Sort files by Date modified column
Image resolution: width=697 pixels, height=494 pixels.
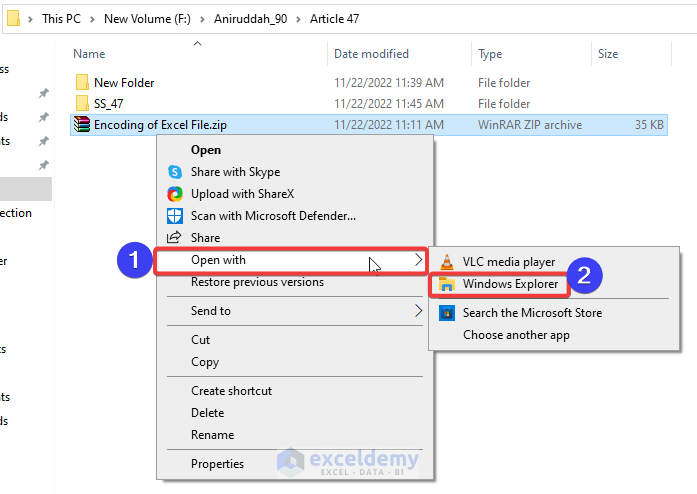[371, 54]
